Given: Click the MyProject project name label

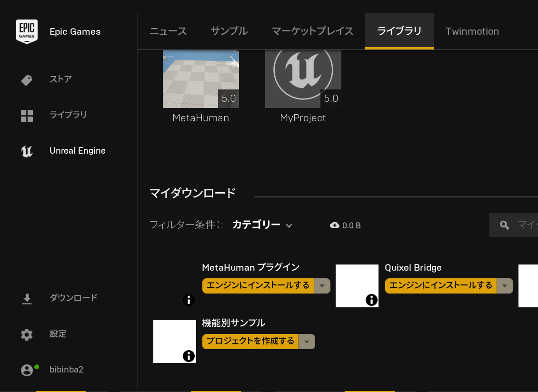Looking at the screenshot, I should [303, 118].
